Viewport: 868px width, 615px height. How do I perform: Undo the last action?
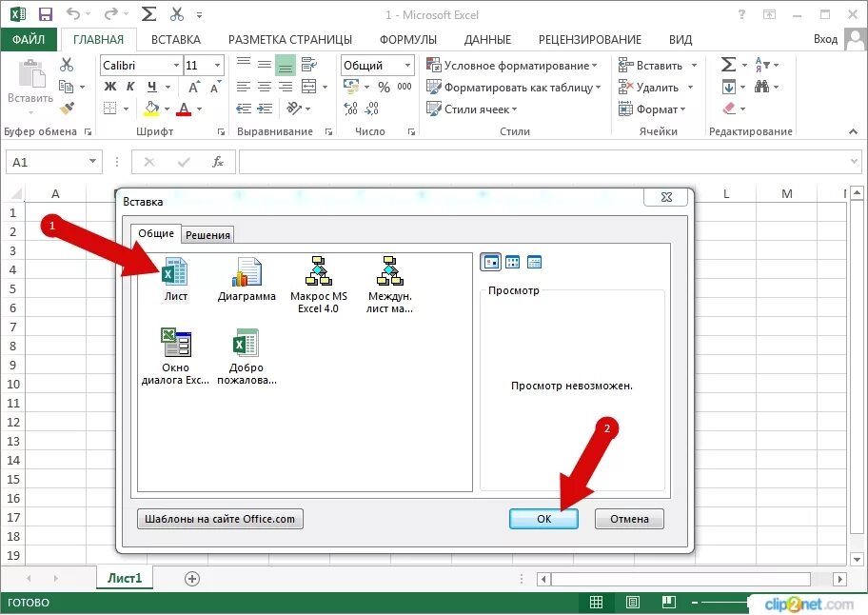pyautogui.click(x=72, y=14)
